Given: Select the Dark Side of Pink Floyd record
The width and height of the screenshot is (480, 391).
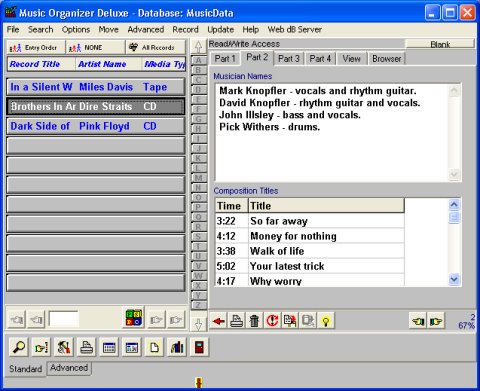Looking at the screenshot, I should [x=96, y=126].
